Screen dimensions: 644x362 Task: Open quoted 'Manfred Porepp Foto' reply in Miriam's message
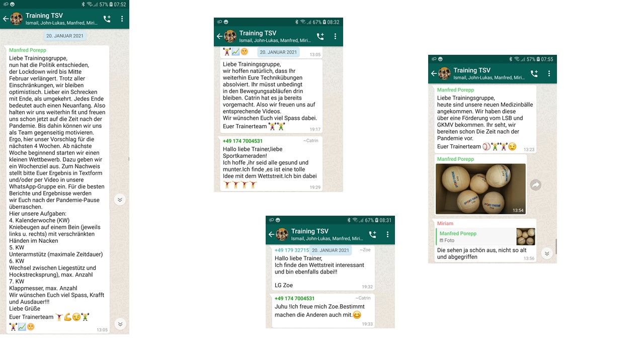pos(486,237)
